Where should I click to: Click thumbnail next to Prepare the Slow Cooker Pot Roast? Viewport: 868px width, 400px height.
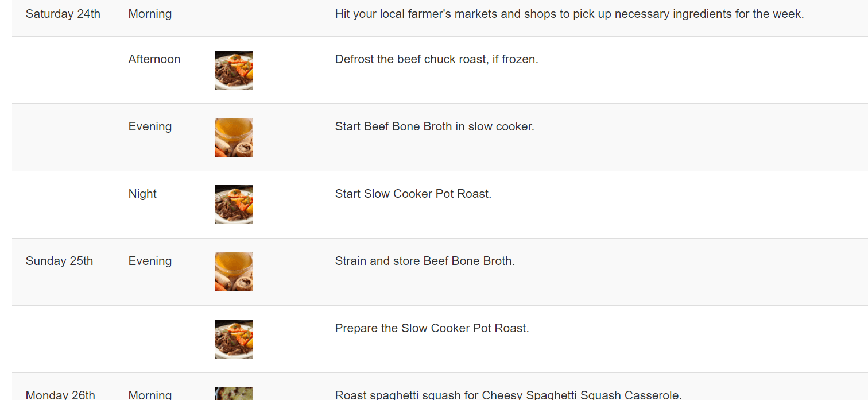[x=234, y=339]
